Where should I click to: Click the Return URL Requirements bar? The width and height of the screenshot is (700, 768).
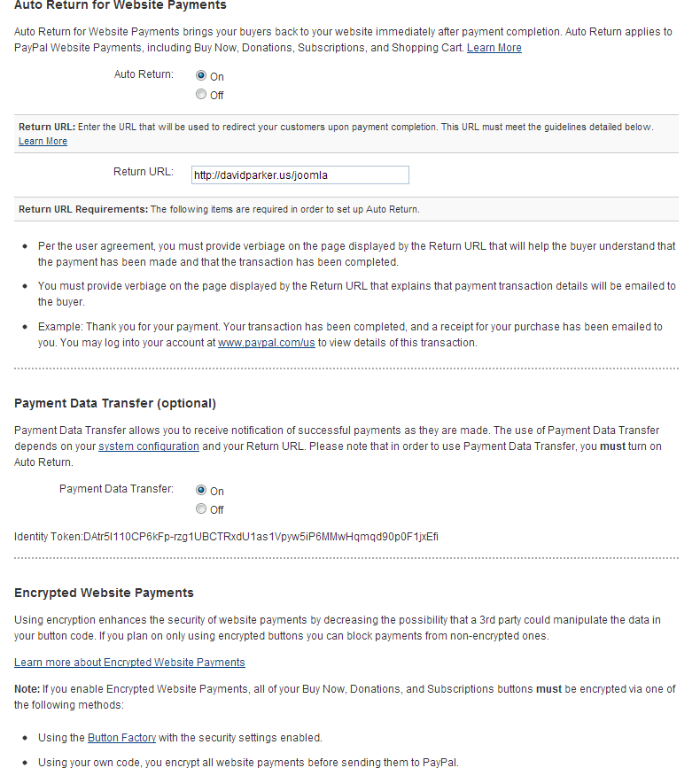click(x=346, y=210)
